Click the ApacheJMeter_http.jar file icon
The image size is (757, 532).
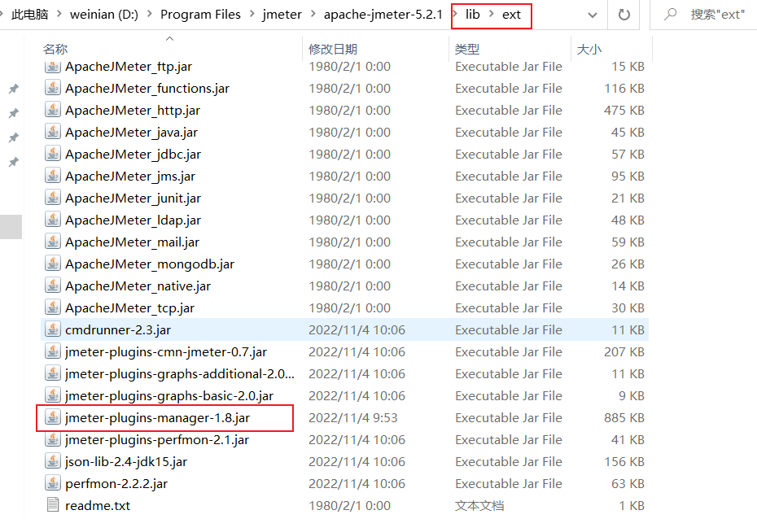(x=53, y=111)
